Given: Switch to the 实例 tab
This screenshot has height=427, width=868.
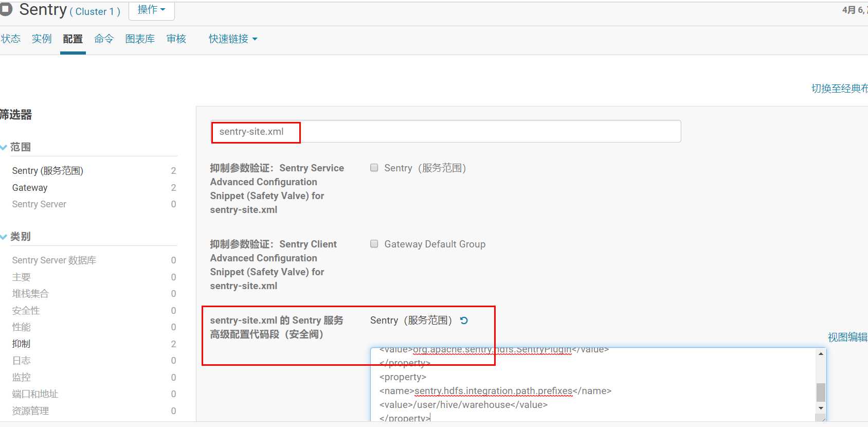Looking at the screenshot, I should click(42, 39).
